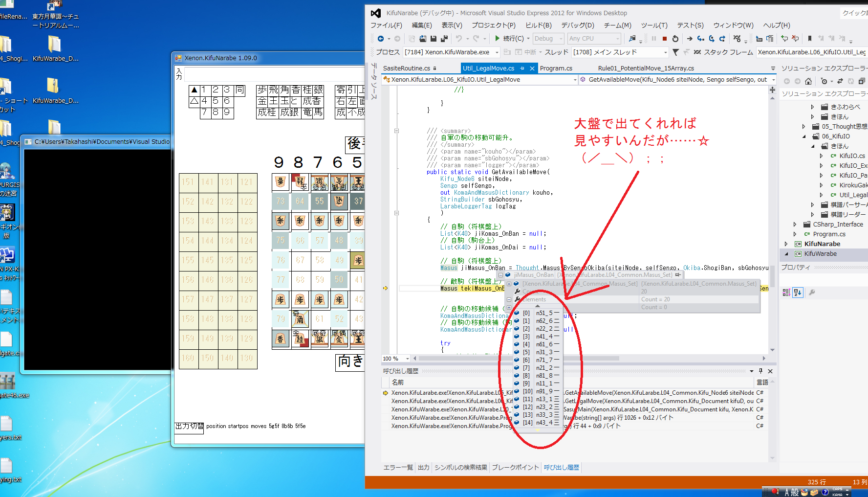Stop debugging with the red square

pos(665,39)
